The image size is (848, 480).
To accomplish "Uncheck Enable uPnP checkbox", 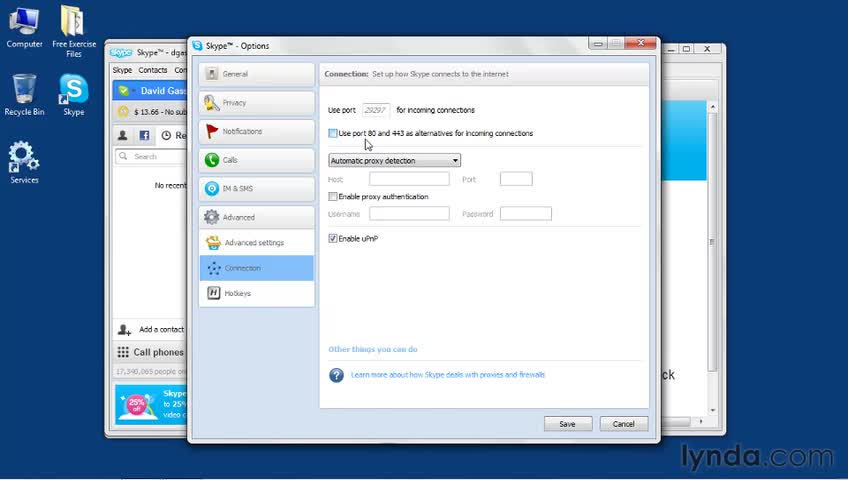I will (x=333, y=238).
